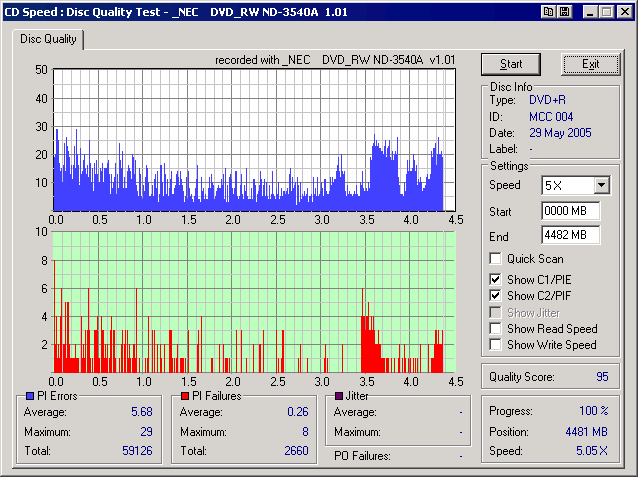Click the copy to clipboard icon in title bar

pyautogui.click(x=549, y=11)
